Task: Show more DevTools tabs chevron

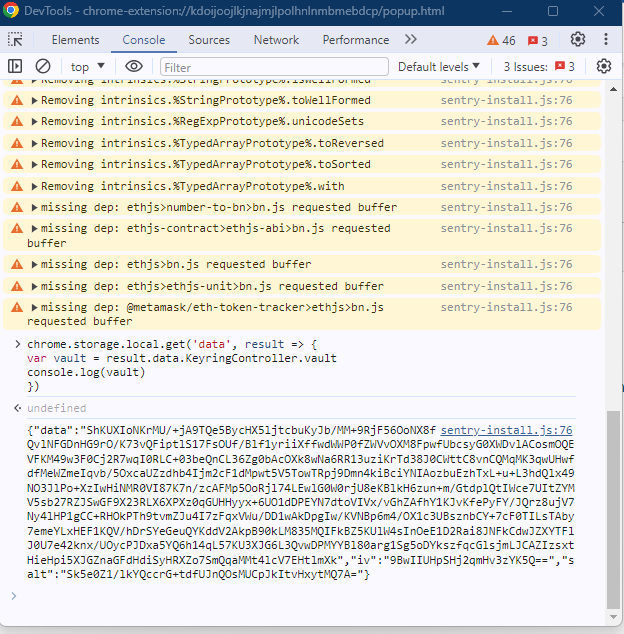Action: (x=411, y=40)
